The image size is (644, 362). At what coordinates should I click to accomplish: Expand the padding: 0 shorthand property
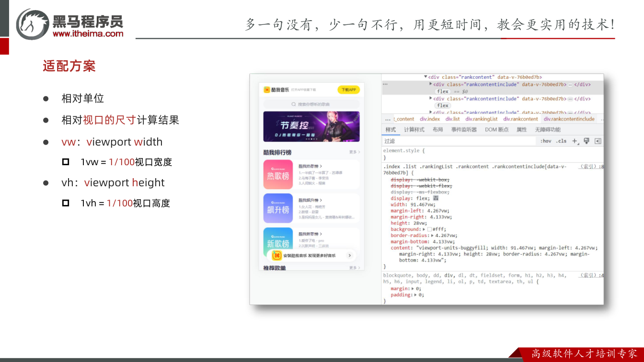[x=416, y=295]
